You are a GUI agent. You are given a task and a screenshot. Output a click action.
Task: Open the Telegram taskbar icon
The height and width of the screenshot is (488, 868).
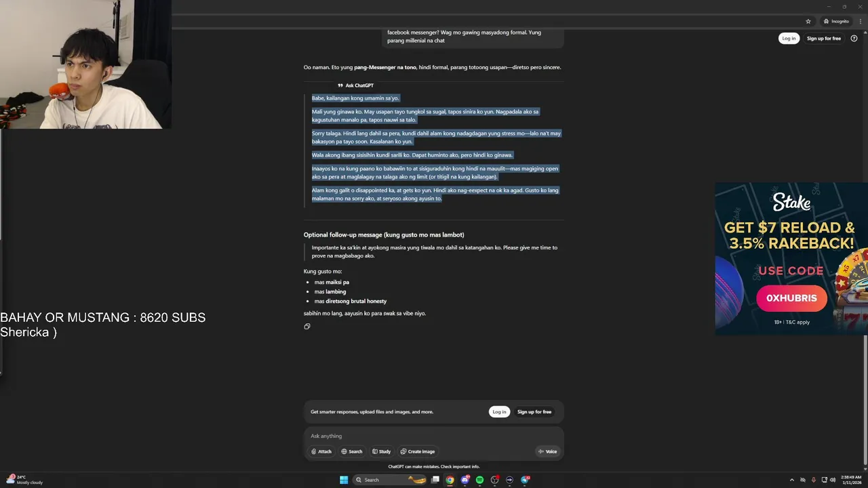(525, 480)
